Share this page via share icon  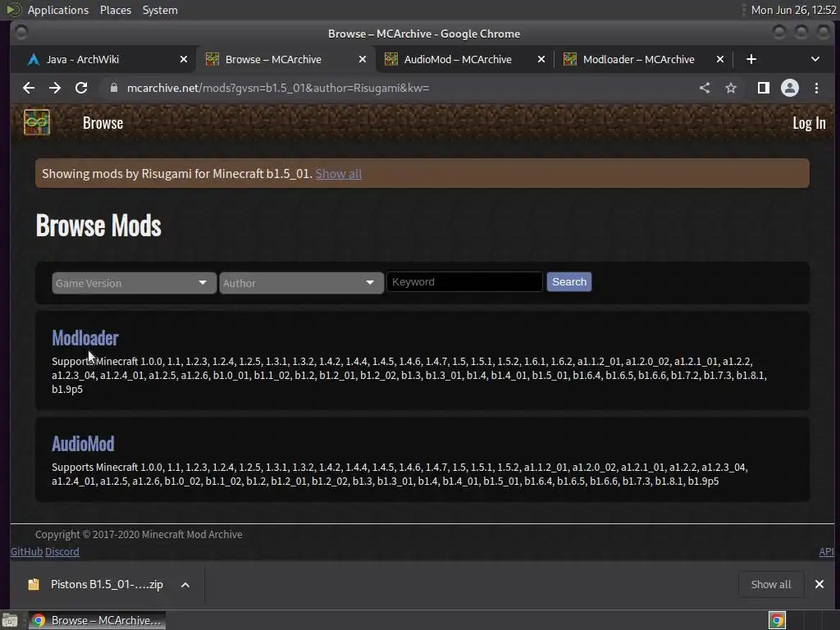[x=705, y=88]
